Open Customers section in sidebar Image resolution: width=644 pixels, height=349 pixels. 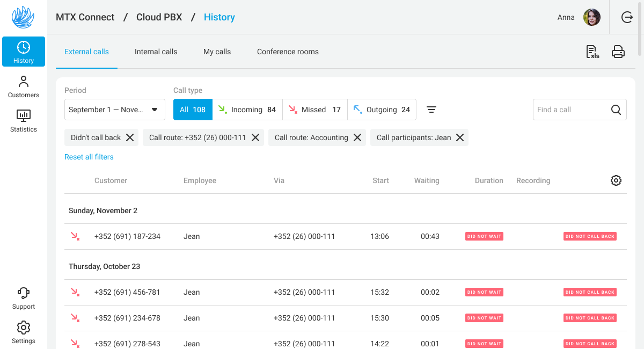[24, 86]
